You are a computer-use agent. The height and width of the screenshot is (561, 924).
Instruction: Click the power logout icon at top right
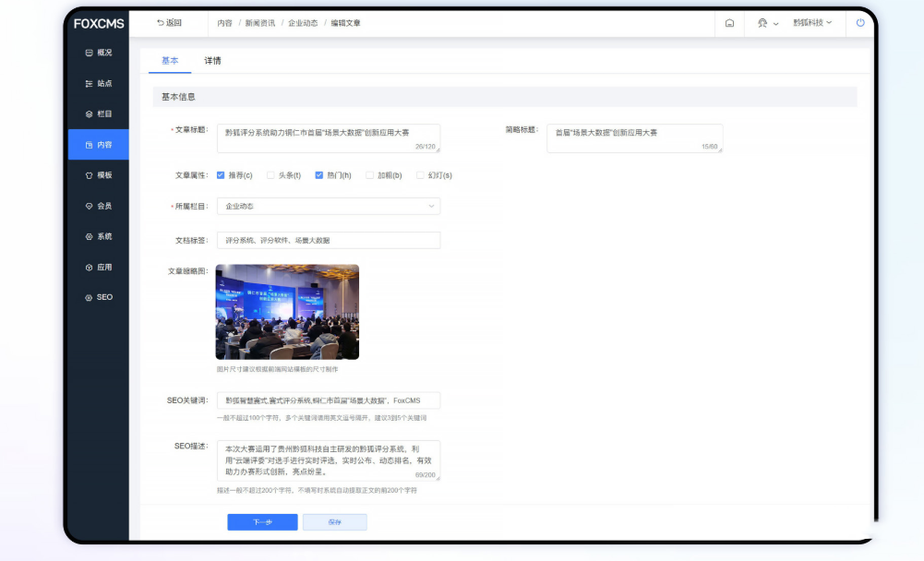point(860,23)
